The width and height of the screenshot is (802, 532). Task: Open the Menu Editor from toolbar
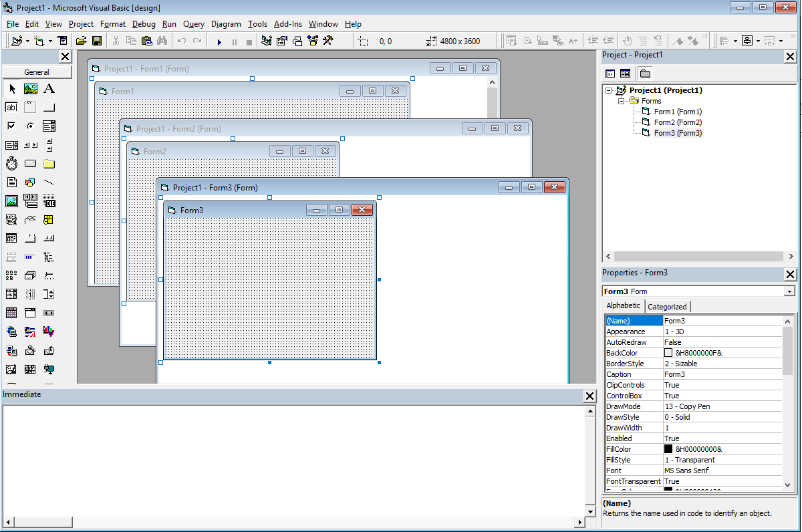62,41
